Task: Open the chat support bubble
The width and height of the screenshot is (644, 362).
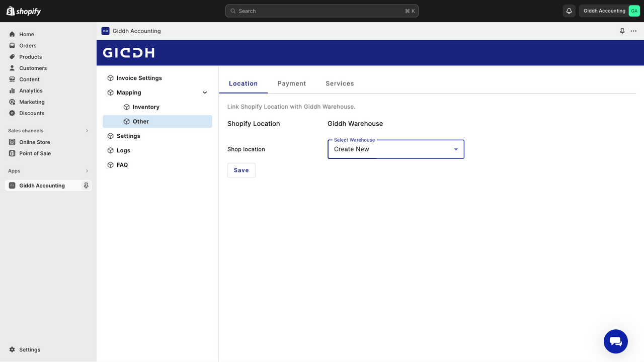Action: click(x=616, y=342)
